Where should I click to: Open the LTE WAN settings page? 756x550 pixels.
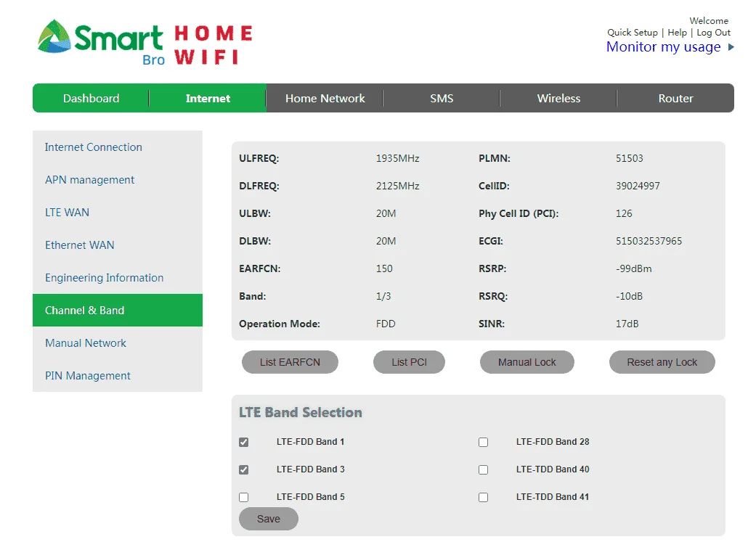click(118, 213)
